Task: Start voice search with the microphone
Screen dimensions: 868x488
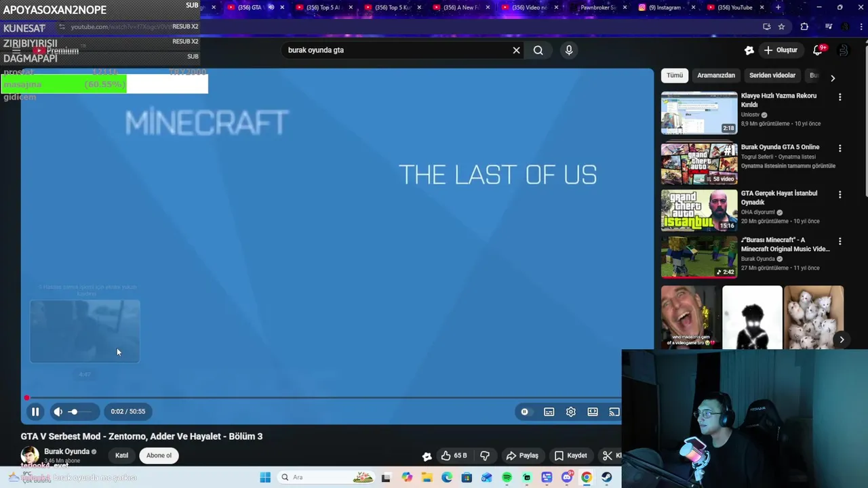Action: [x=569, y=50]
